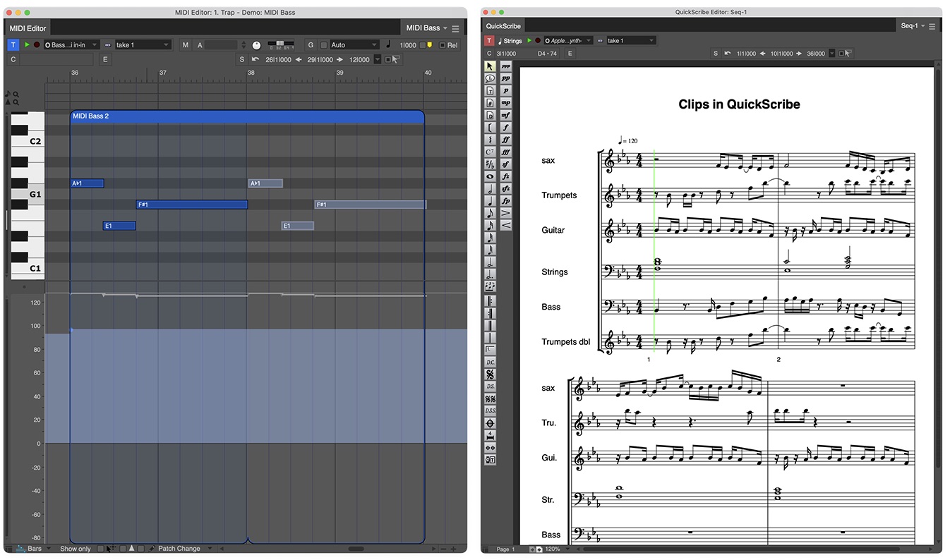
Task: Click the C7 chord symbol tool
Action: (490, 152)
